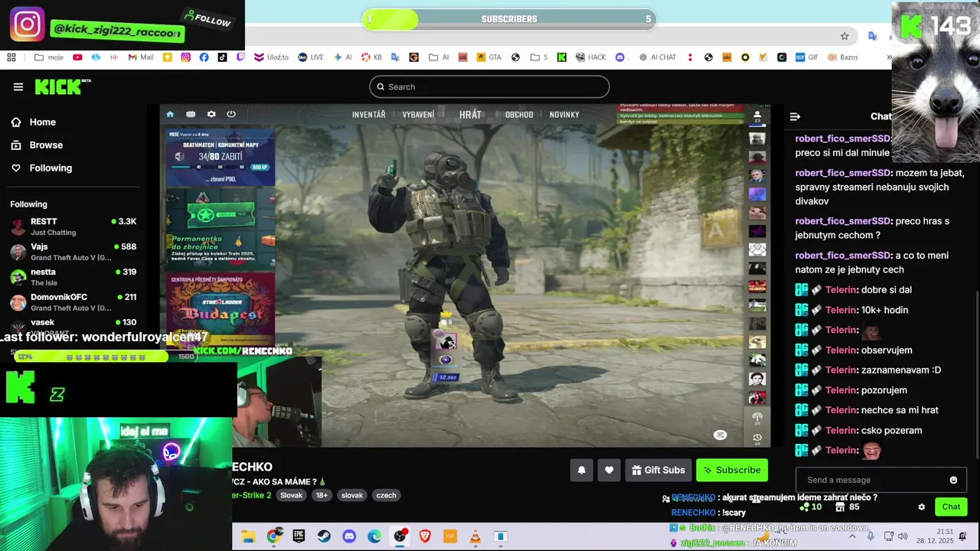Open the Facebook bookmark
This screenshot has width=980, height=551.
pyautogui.click(x=204, y=57)
